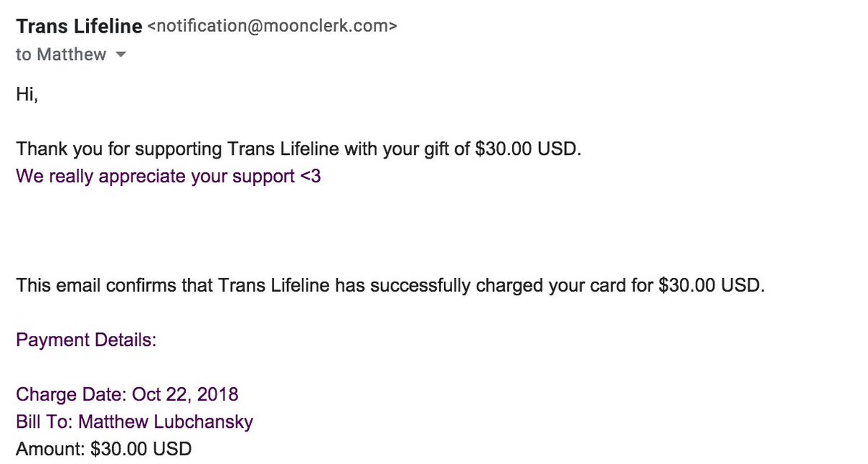Click the name "Matthew Lubchansky"
This screenshot has width=868, height=464.
point(166,421)
